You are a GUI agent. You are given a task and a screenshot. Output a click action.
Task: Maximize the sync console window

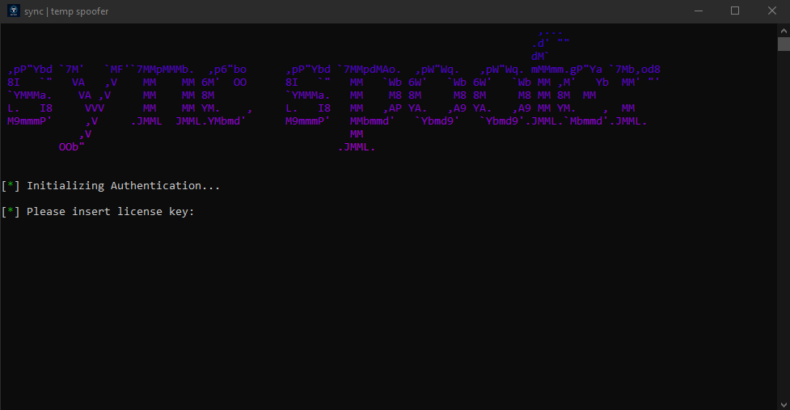(735, 11)
